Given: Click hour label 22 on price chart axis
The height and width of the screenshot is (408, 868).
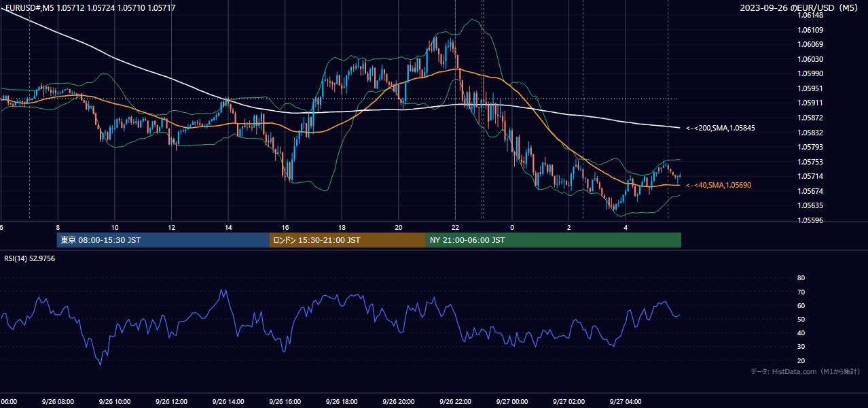Looking at the screenshot, I should point(455,227).
